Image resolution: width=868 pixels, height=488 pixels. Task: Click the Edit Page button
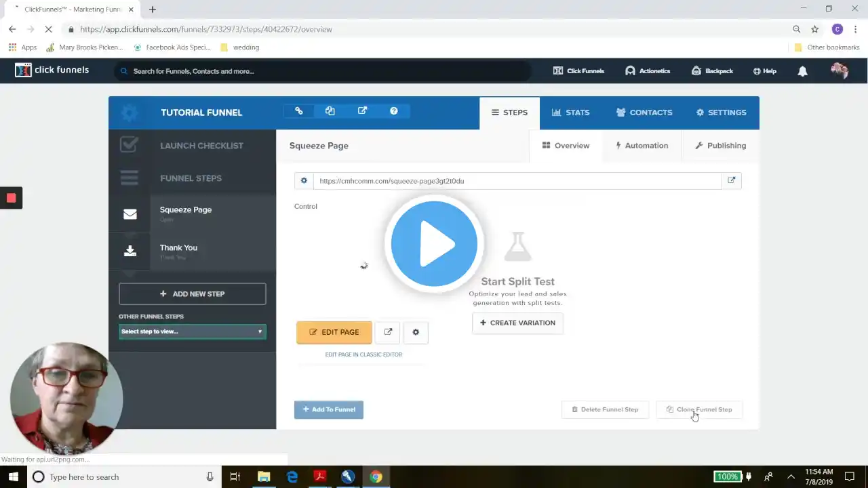(x=334, y=332)
